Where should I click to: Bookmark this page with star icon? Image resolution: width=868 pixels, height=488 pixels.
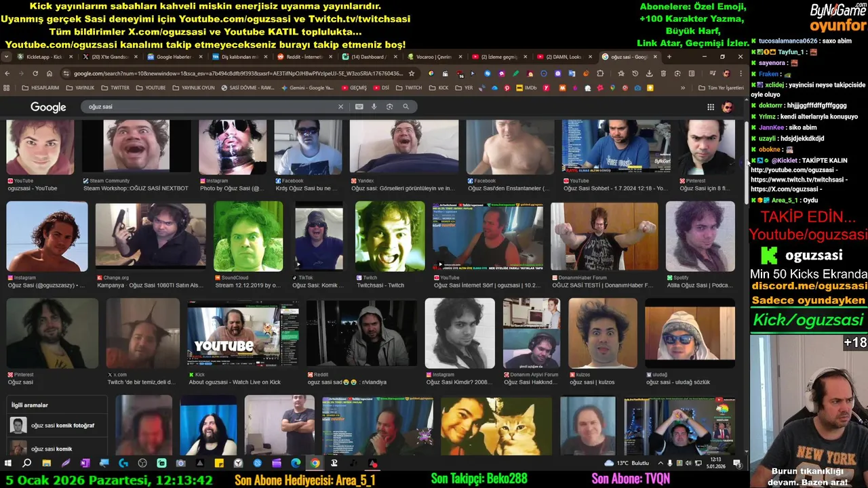coord(411,73)
